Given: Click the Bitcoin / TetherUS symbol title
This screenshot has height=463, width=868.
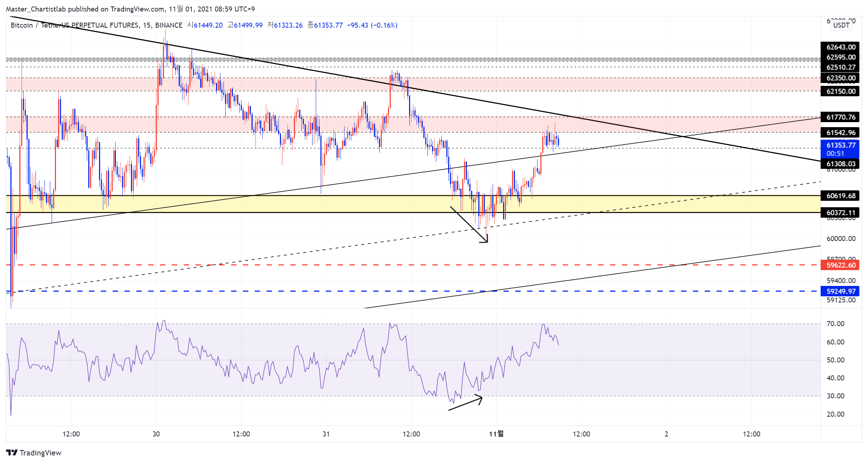Looking at the screenshot, I should 97,25.
